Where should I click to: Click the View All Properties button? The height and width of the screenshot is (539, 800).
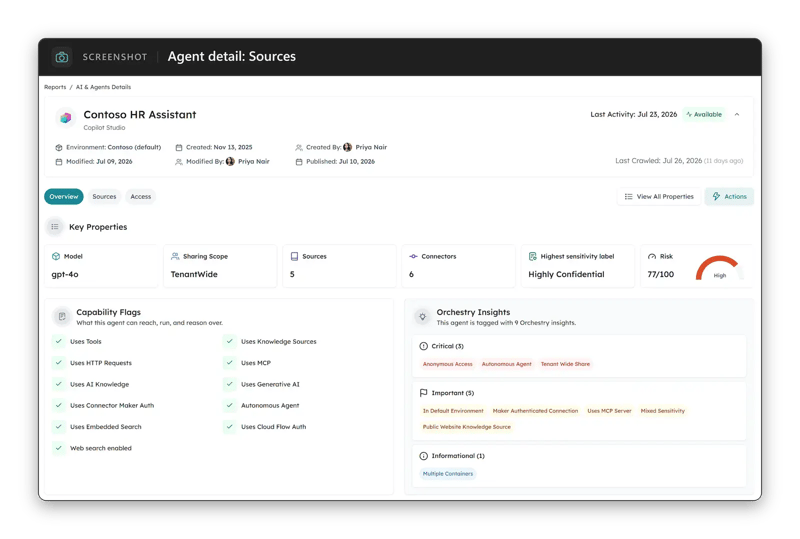[x=659, y=197]
